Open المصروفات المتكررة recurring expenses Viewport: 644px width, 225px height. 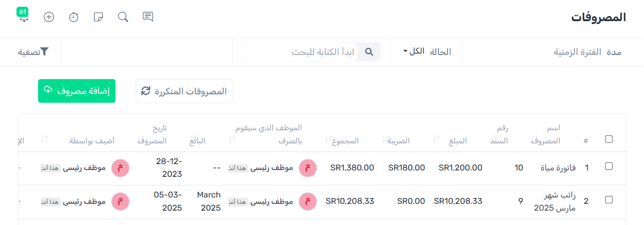pos(184,91)
